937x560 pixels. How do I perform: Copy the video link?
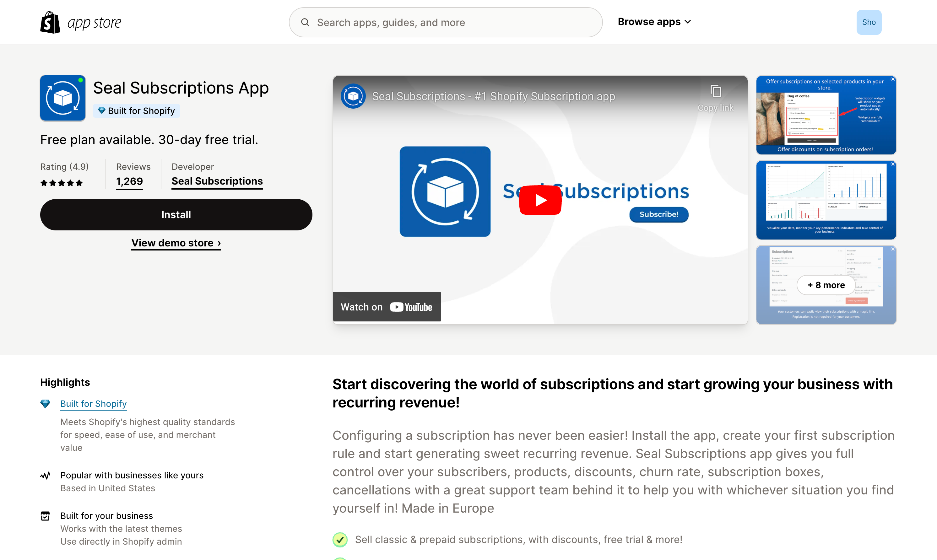click(715, 99)
